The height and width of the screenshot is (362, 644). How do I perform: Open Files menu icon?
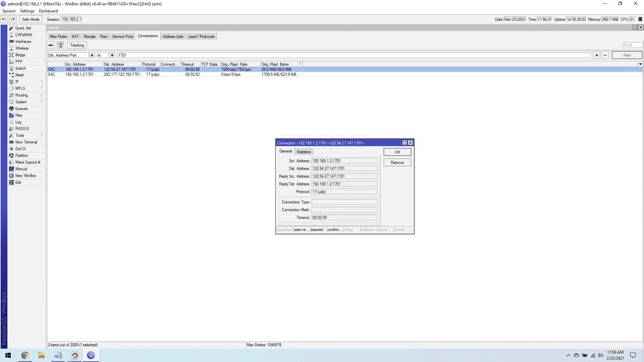11,115
